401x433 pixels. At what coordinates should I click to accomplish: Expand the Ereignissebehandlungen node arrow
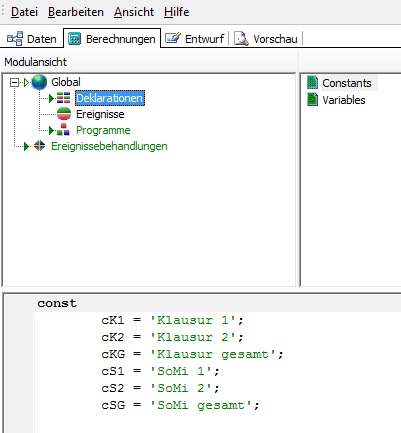(26, 146)
